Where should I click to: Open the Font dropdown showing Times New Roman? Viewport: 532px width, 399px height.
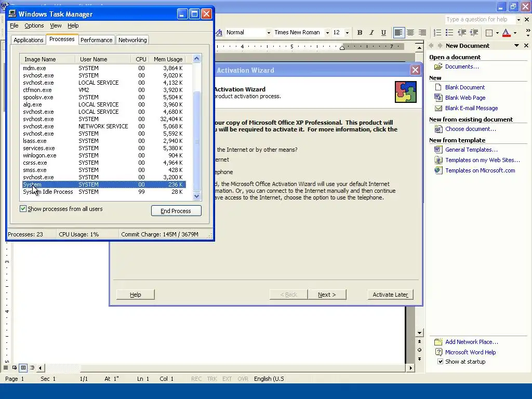coord(327,33)
